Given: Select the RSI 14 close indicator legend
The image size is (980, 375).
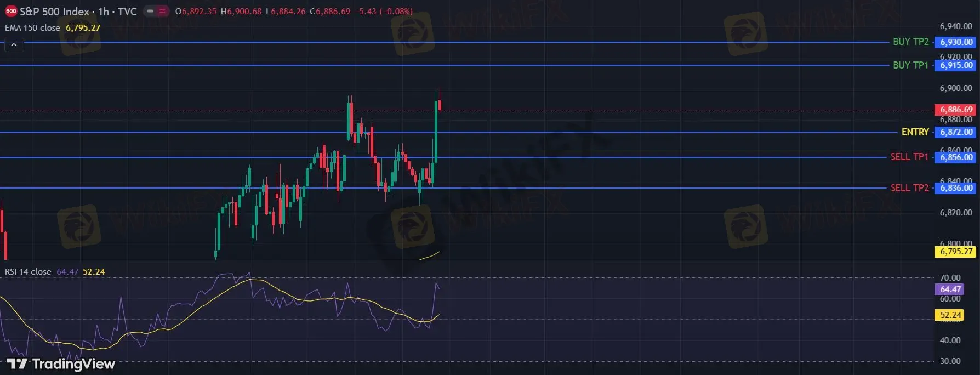Looking at the screenshot, I should coord(28,272).
